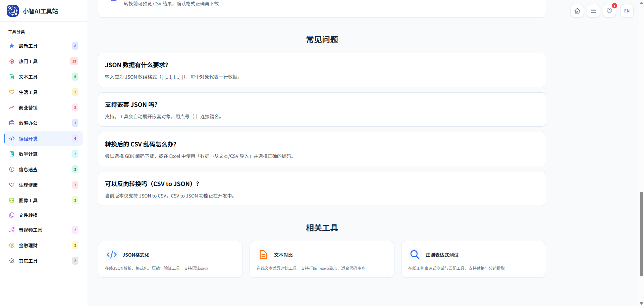Click the briefcase icon beside 效率办公
The image size is (644, 306).
tap(12, 123)
